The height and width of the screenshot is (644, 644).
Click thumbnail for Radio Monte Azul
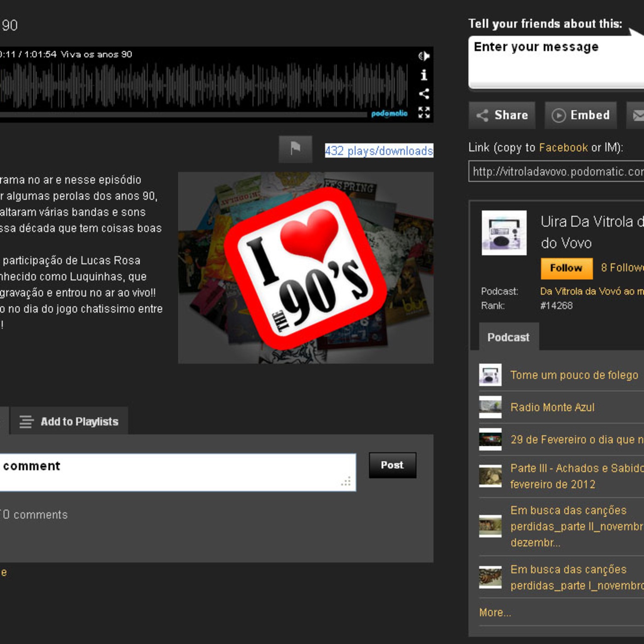tap(490, 407)
